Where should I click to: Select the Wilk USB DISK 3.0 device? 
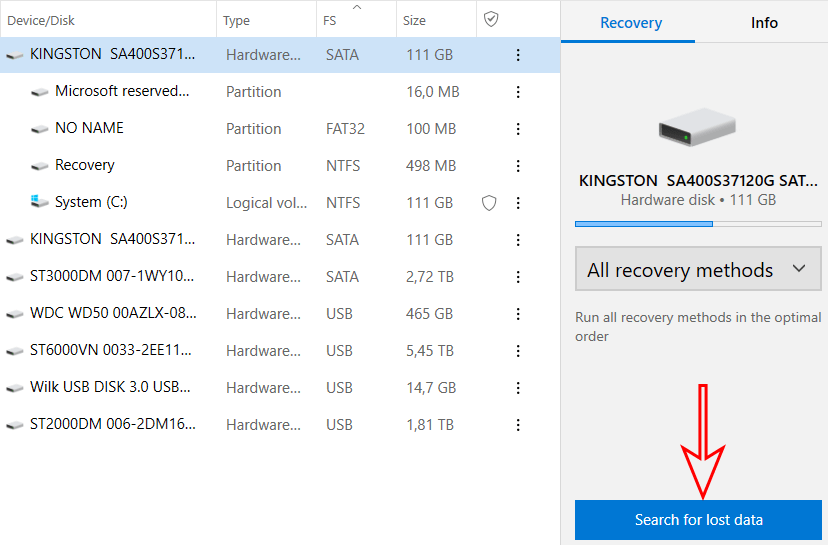coord(280,388)
